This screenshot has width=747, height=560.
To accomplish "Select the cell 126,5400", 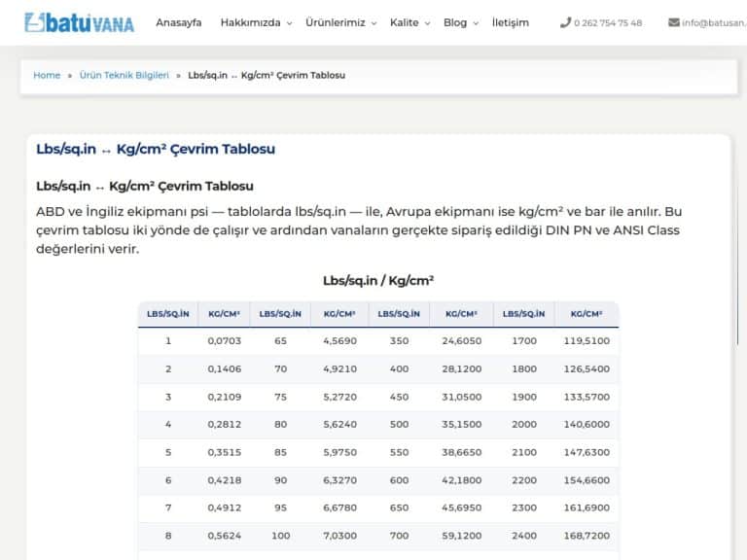I will pos(587,369).
